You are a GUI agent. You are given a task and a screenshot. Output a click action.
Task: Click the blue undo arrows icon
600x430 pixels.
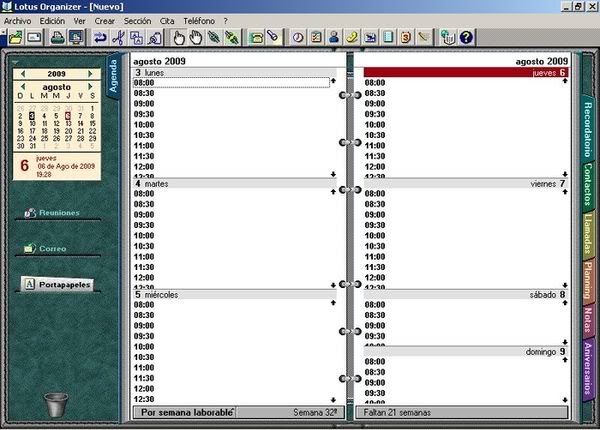tap(100, 37)
